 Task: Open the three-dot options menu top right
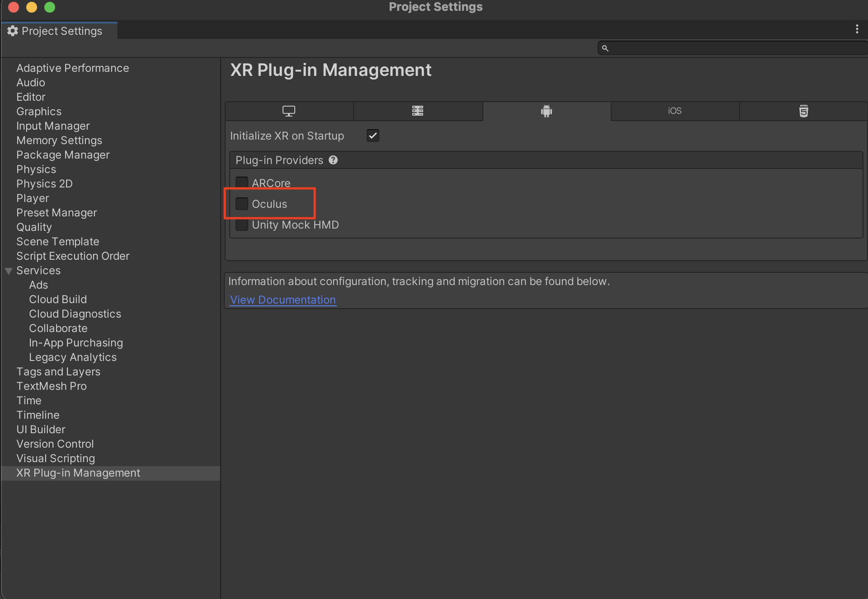tap(858, 29)
